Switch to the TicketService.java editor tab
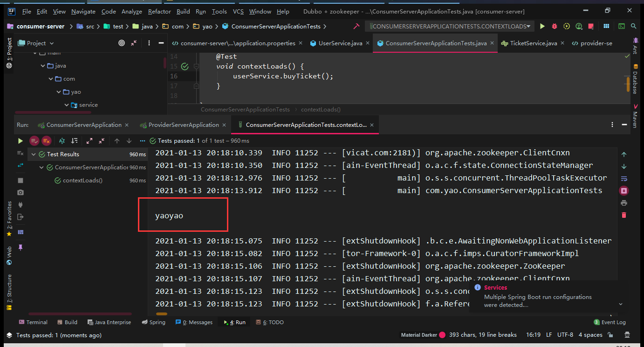The width and height of the screenshot is (644, 347). click(534, 43)
